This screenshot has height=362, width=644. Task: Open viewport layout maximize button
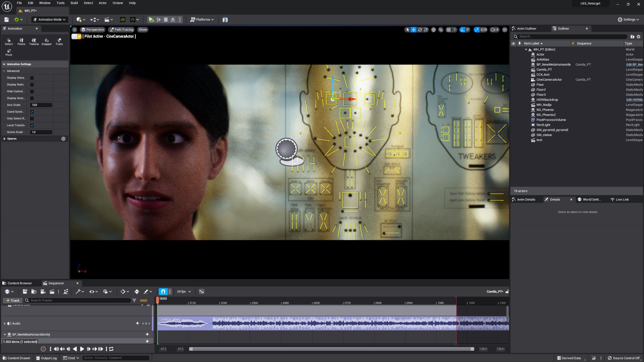505,30
